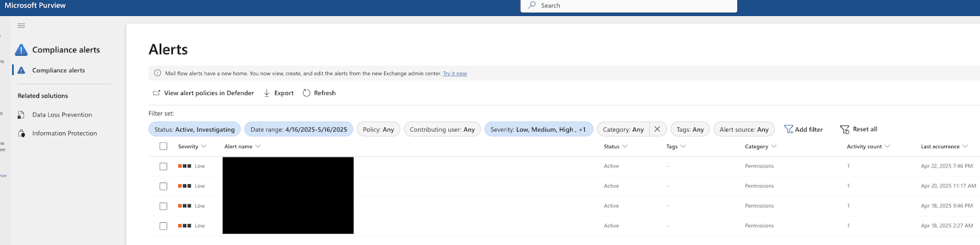Screen dimensions: 980x245
Task: Click last occurrence Apr 18, 2025 9:46 PM
Action: 947,206
